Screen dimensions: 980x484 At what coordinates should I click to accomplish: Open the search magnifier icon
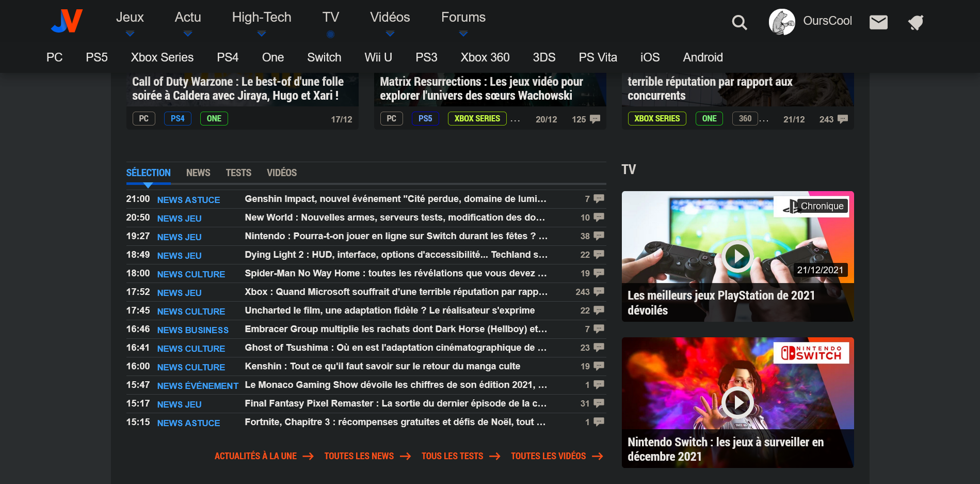[740, 22]
